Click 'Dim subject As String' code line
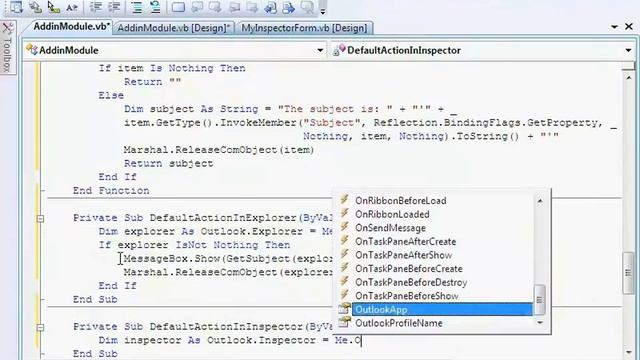This screenshot has width=640, height=360. pos(290,109)
